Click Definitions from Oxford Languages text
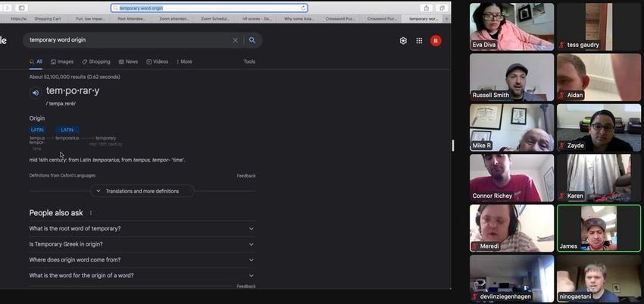Screen dimensions: 644x304 click(x=62, y=175)
